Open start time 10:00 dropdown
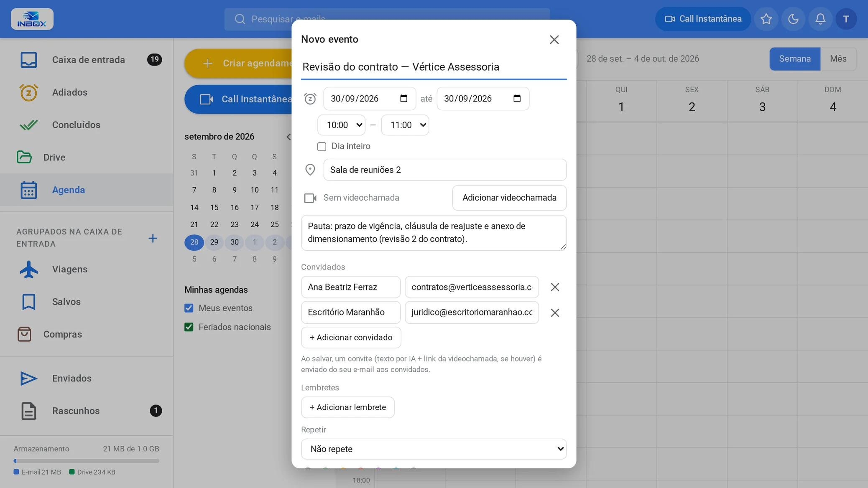868x488 pixels. point(341,125)
